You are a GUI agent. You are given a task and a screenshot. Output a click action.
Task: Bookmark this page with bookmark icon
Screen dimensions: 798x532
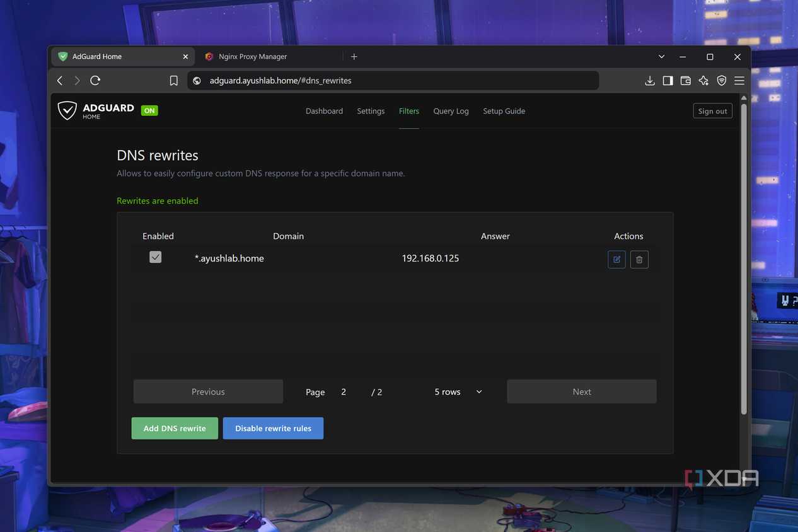pyautogui.click(x=174, y=81)
